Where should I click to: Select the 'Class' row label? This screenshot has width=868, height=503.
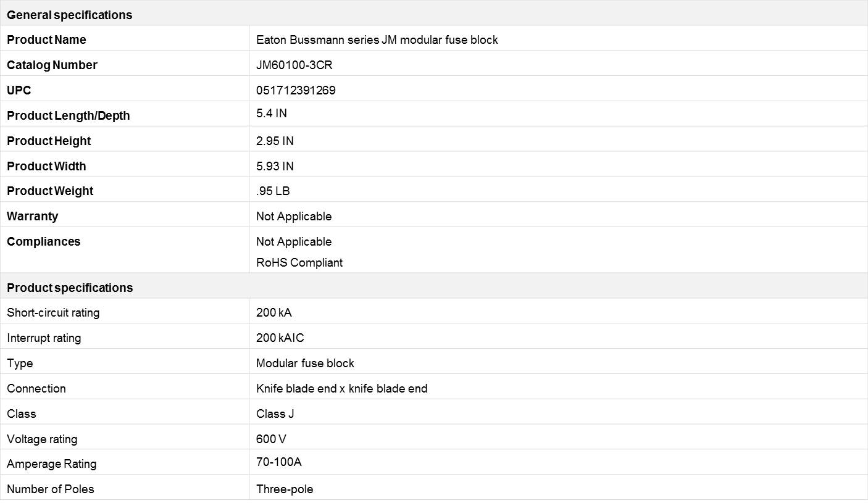pos(22,414)
